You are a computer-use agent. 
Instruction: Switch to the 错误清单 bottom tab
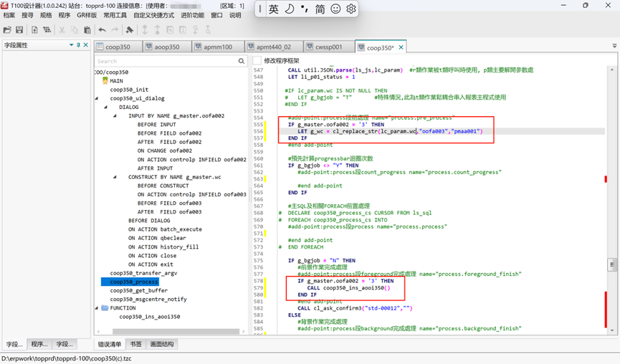point(110,344)
